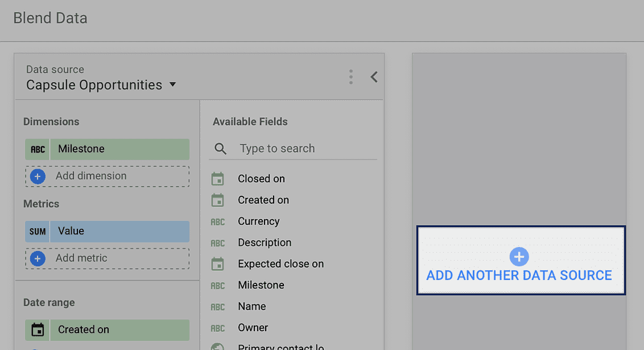Click Add metric placeholder

point(107,258)
